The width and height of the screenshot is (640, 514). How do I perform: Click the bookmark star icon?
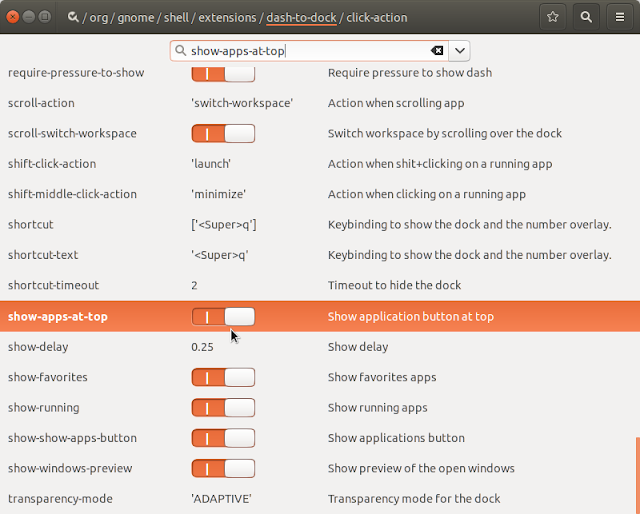pos(553,17)
